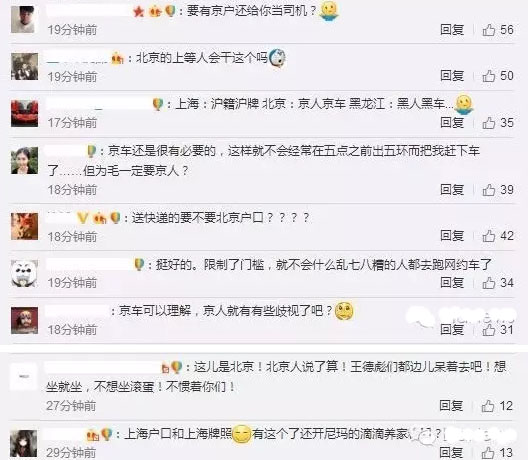Image resolution: width=528 pixels, height=460 pixels.
Task: Open avatar of the 京车还是很有必要的 commenter
Action: tap(25, 161)
